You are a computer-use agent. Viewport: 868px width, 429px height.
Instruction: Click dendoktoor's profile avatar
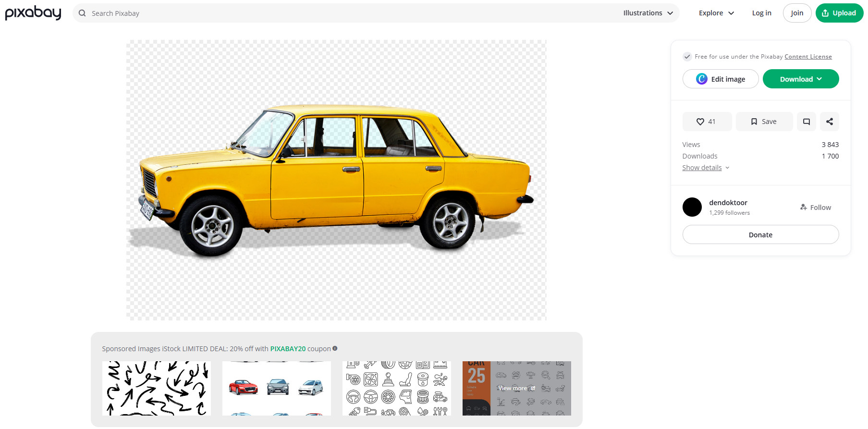click(692, 207)
